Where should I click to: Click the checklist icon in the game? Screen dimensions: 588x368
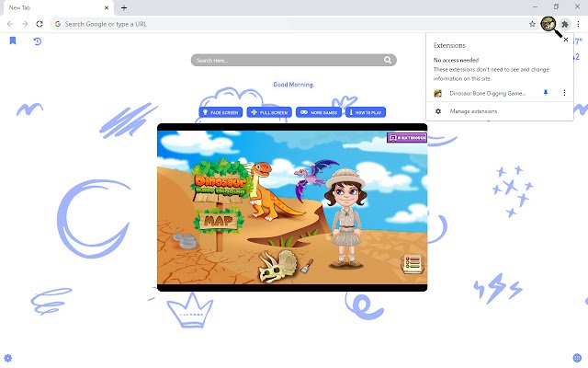pyautogui.click(x=413, y=264)
